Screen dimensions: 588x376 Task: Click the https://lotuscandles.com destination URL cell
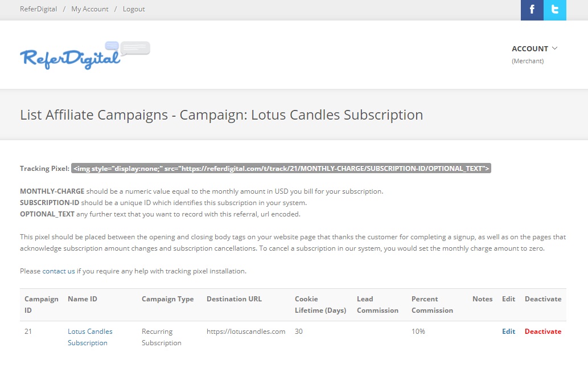click(246, 332)
